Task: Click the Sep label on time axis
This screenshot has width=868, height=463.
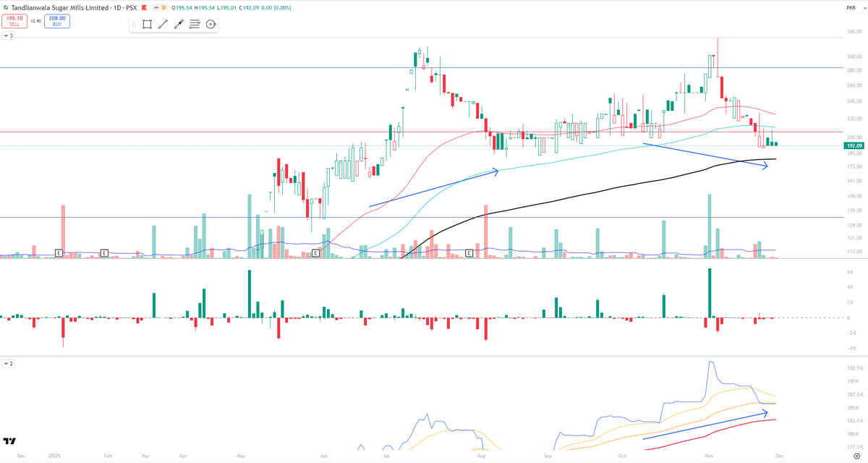Action: [548, 456]
